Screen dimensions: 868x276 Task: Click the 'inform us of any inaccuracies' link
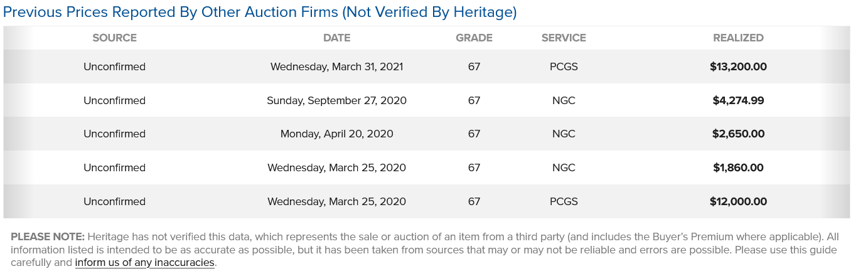coord(144,263)
